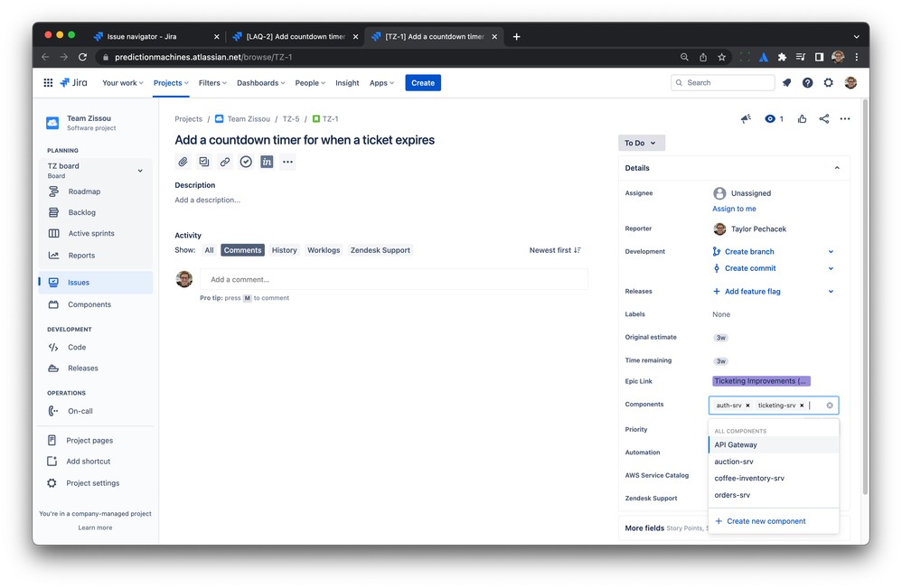Expand the TZ board dropdown
The image size is (902, 588).
[x=140, y=171]
